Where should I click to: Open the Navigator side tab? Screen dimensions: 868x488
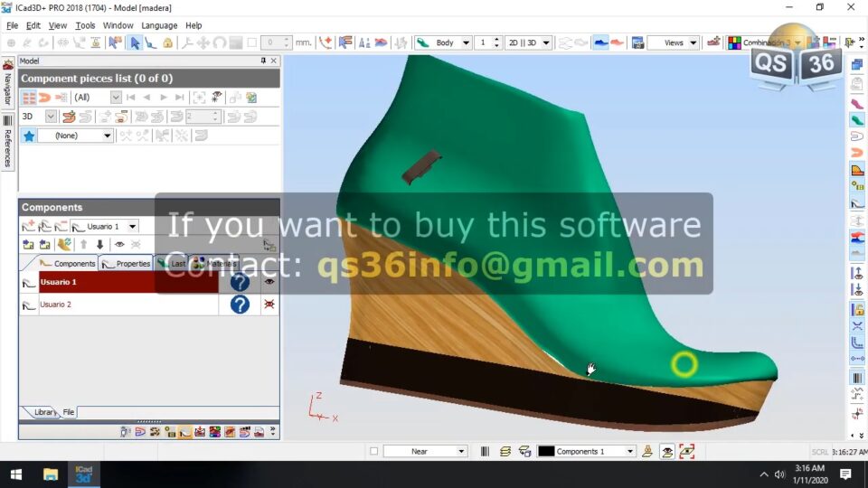click(x=8, y=83)
